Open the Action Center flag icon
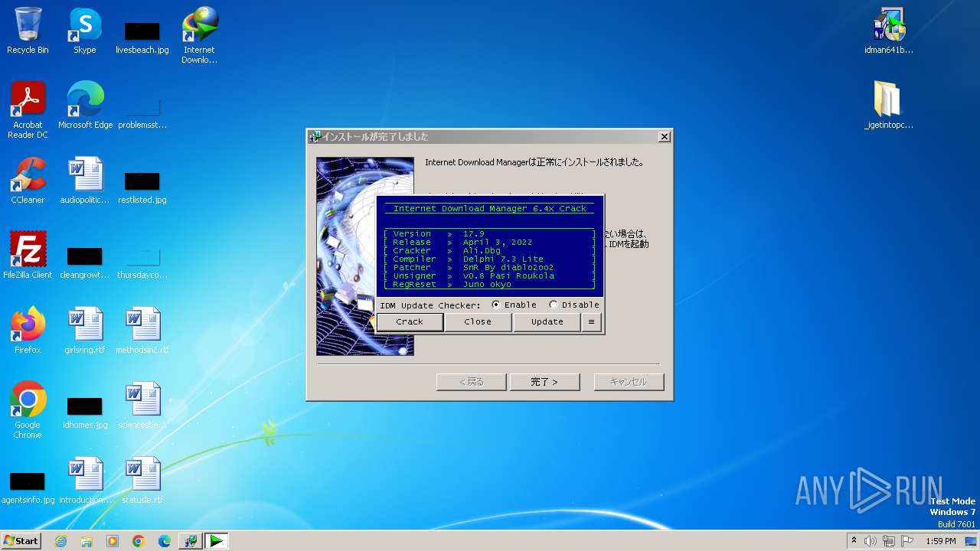980x551 pixels. pos(907,541)
